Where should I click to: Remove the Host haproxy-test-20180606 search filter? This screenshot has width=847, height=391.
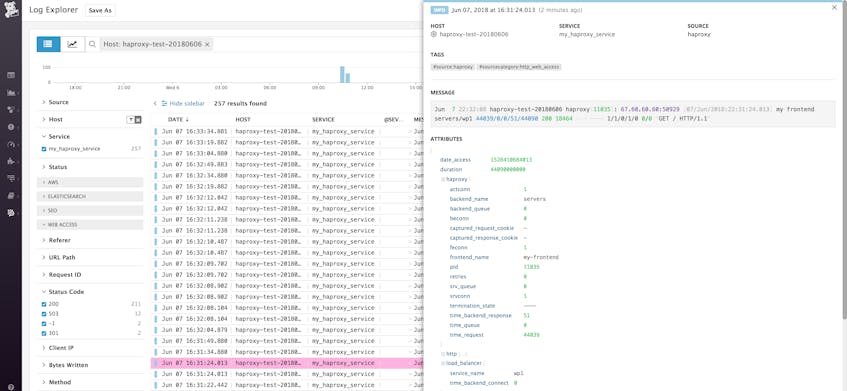tap(207, 44)
